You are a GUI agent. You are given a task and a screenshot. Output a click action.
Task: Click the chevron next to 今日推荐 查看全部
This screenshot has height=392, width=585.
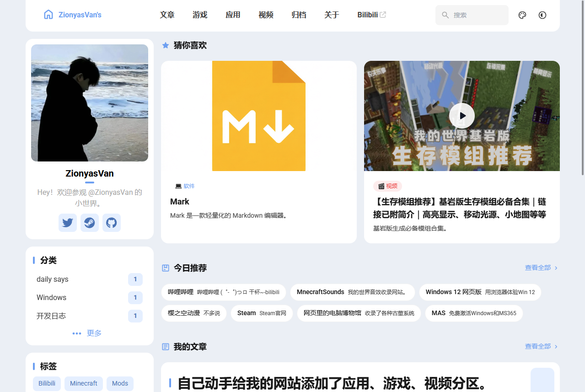556,268
